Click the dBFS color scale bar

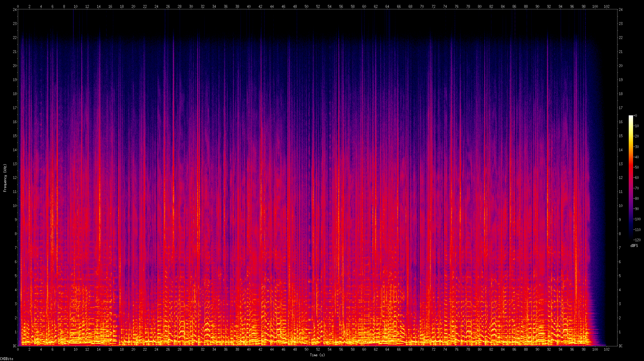click(x=631, y=177)
